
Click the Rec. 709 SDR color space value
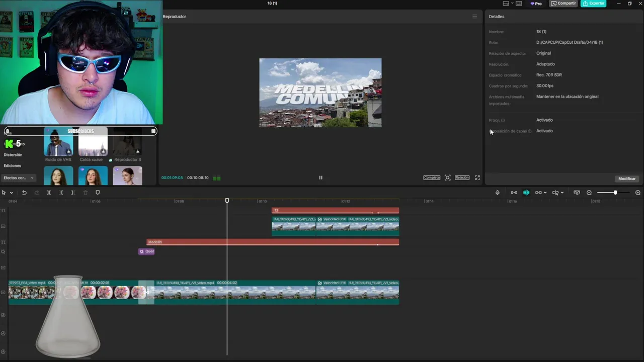[549, 75]
